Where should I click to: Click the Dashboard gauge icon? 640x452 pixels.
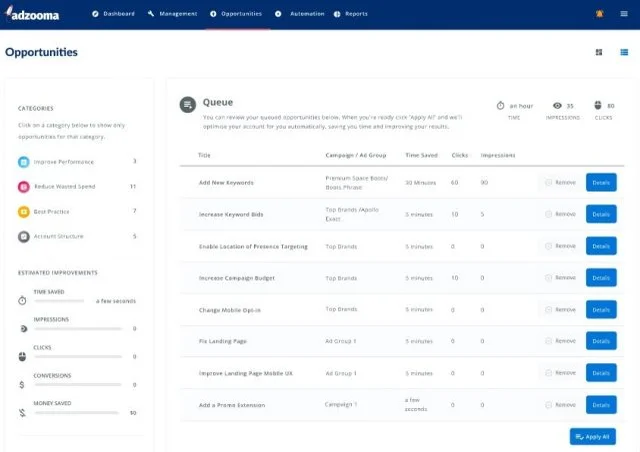pyautogui.click(x=95, y=14)
